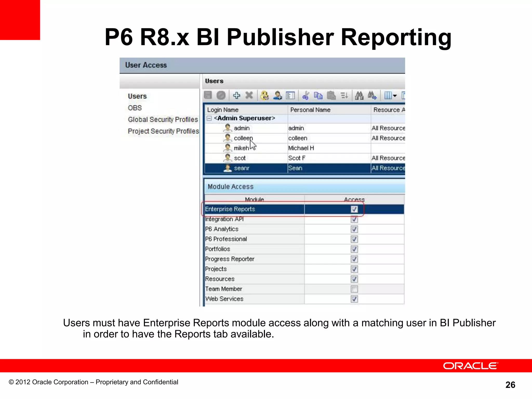532x399 pixels.
Task: Click the Find binoculars icon
Action: coord(359,96)
